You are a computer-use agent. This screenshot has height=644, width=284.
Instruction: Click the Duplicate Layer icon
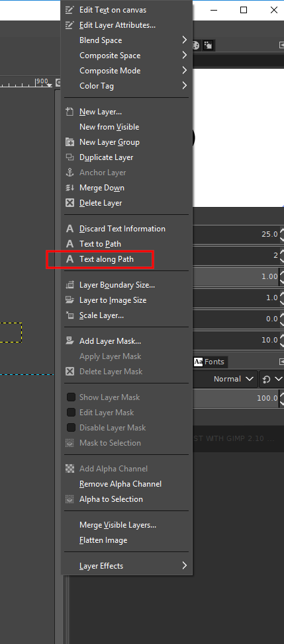coord(70,157)
